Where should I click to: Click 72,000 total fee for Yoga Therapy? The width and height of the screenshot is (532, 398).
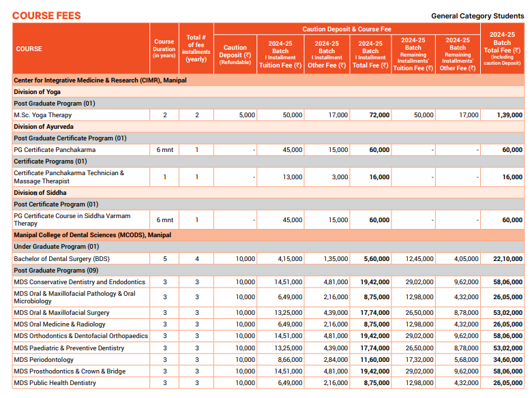[379, 115]
